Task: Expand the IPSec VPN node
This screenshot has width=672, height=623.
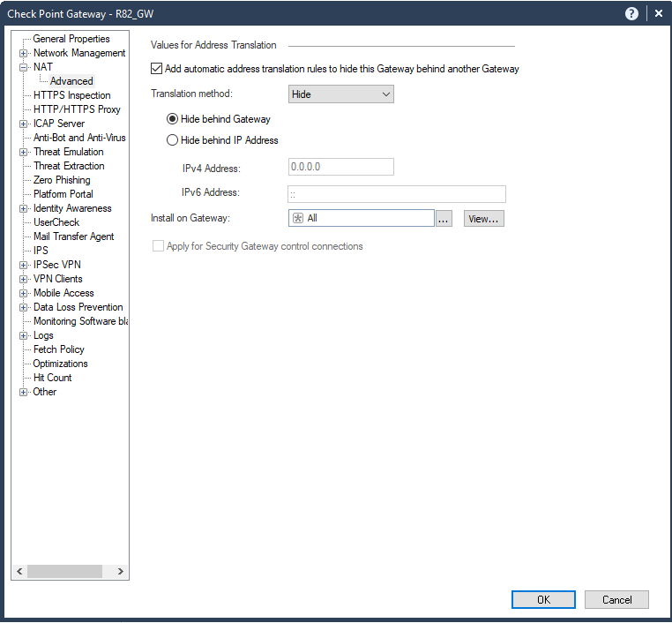Action: (x=23, y=266)
